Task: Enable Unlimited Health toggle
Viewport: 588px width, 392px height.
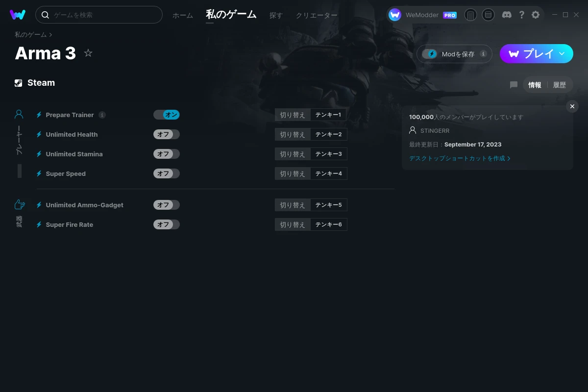Action: [167, 134]
